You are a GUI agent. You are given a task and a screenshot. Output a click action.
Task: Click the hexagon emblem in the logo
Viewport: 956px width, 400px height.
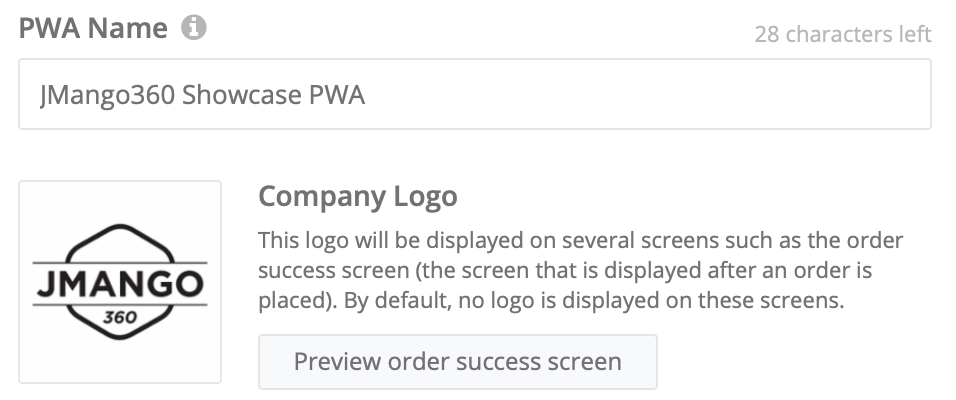tap(120, 236)
